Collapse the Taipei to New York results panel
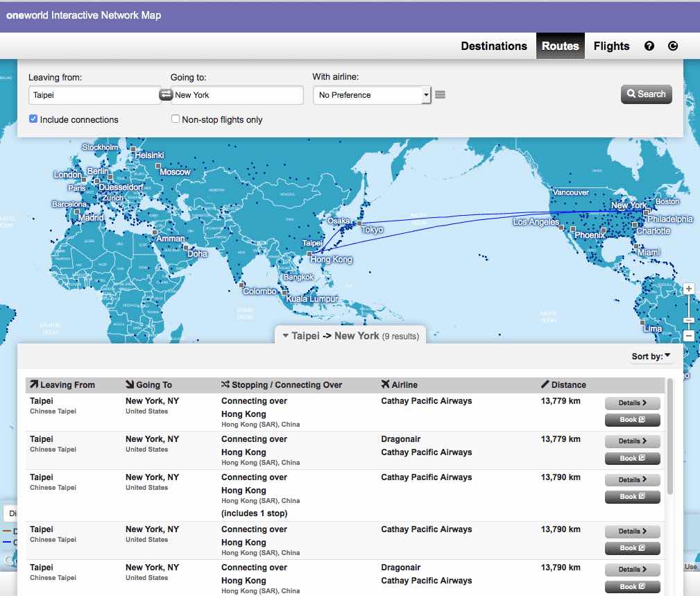 (x=350, y=336)
